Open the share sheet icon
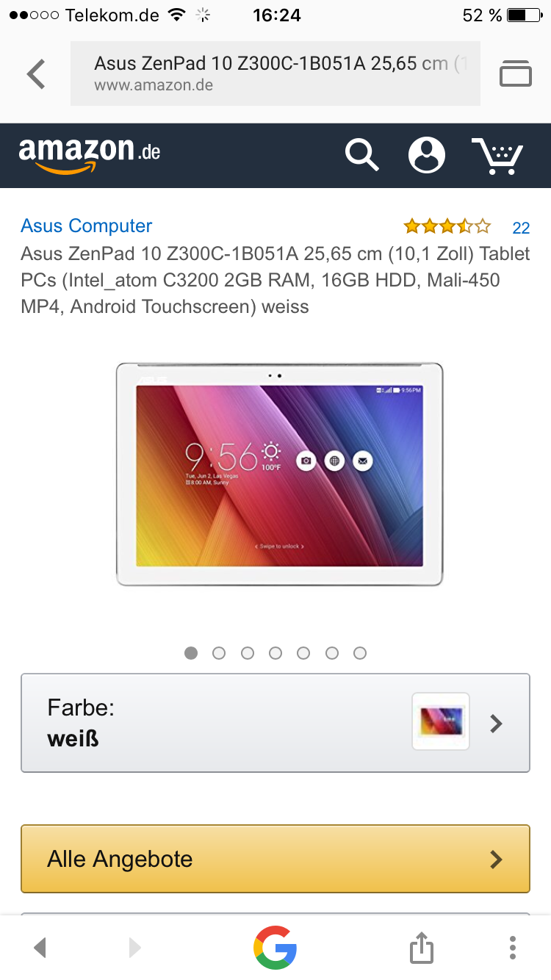 pyautogui.click(x=421, y=946)
